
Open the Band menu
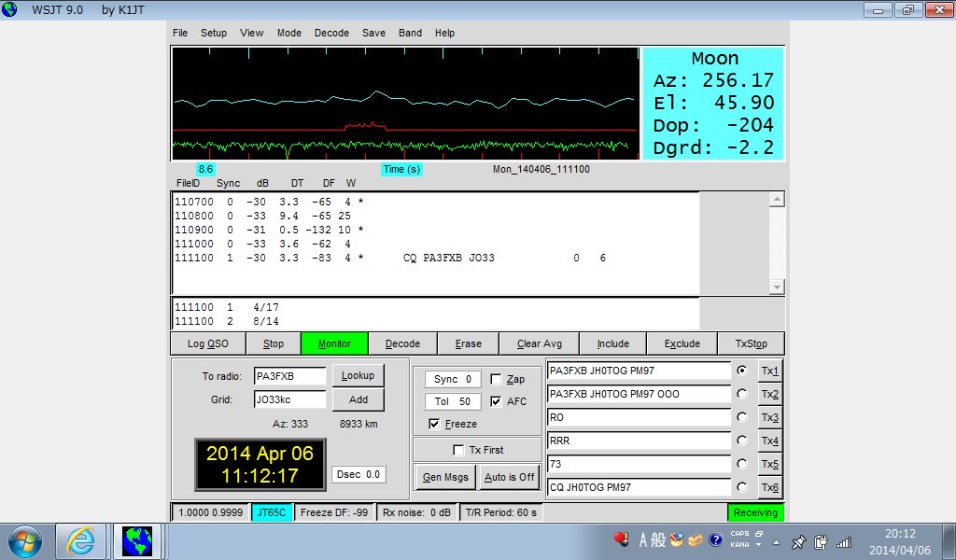[x=410, y=33]
